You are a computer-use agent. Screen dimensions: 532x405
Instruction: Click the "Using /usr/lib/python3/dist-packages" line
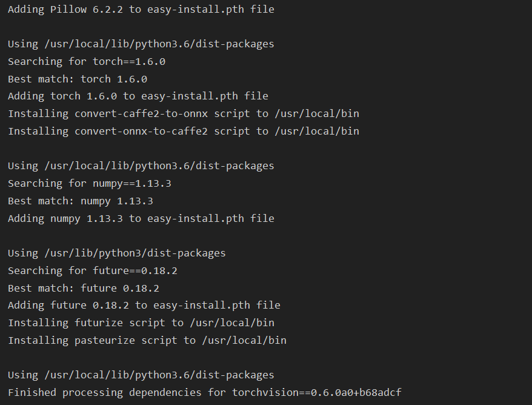(x=116, y=253)
